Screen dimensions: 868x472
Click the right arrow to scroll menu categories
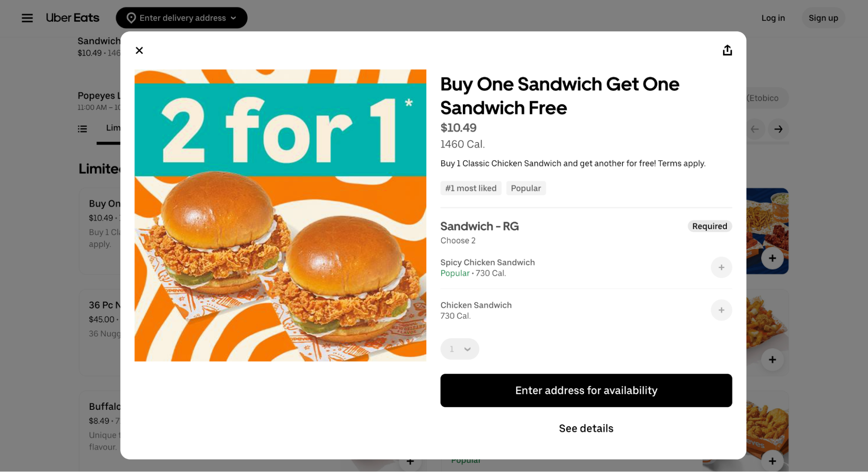click(779, 129)
